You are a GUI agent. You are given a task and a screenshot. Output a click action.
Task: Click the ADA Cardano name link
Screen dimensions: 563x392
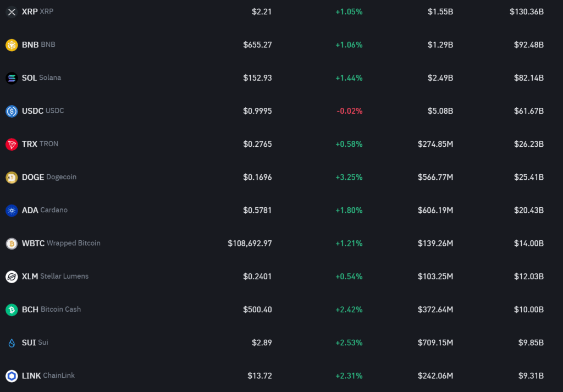[x=45, y=210]
